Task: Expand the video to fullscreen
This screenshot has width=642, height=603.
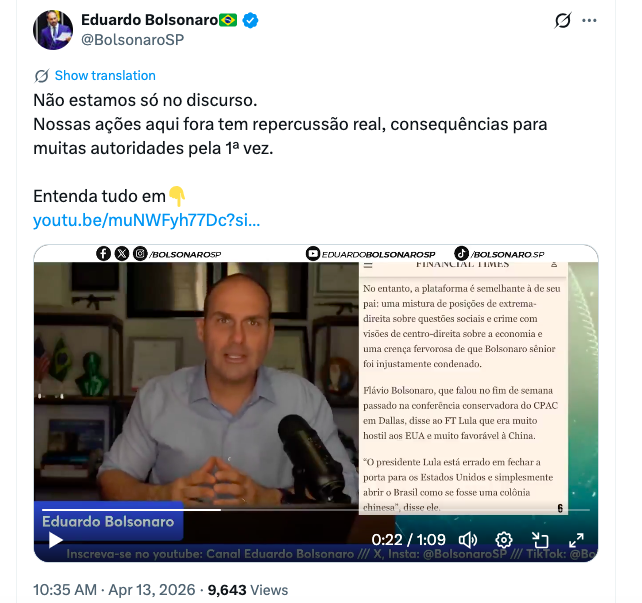Action: pyautogui.click(x=576, y=540)
